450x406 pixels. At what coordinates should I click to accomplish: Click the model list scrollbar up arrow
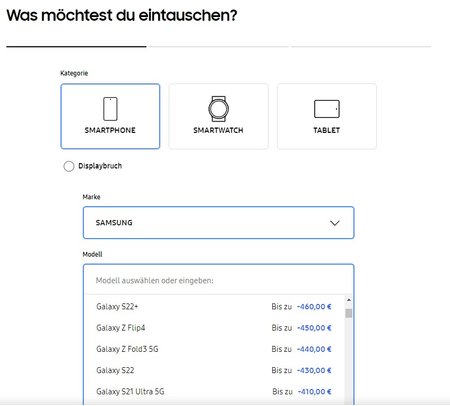(x=349, y=300)
